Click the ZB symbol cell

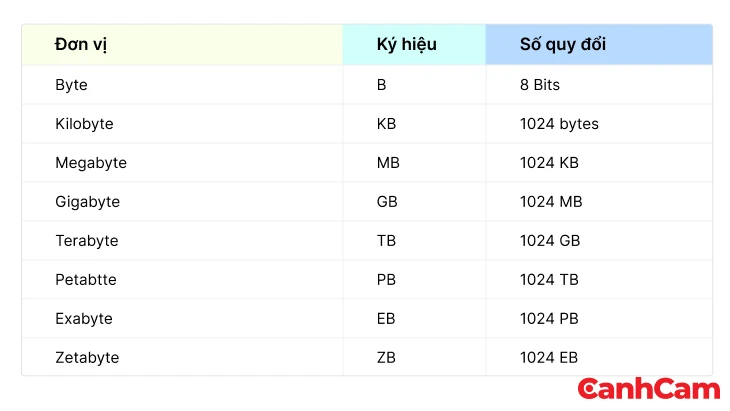(387, 357)
